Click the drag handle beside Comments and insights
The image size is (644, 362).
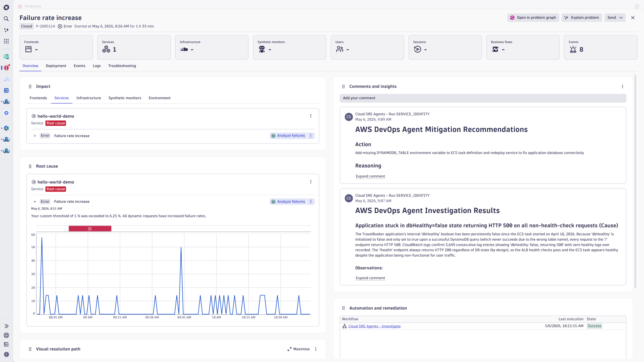[x=343, y=86]
